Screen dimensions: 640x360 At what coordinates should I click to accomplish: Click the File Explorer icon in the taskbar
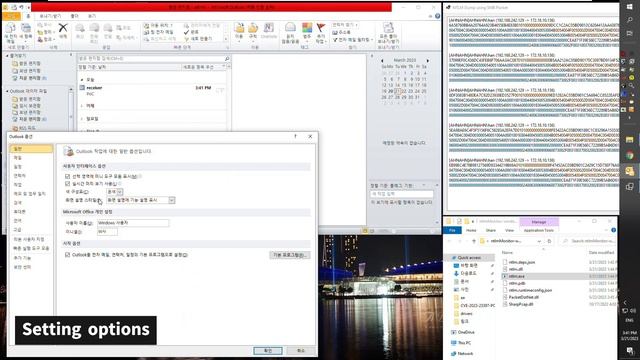pyautogui.click(x=630, y=140)
